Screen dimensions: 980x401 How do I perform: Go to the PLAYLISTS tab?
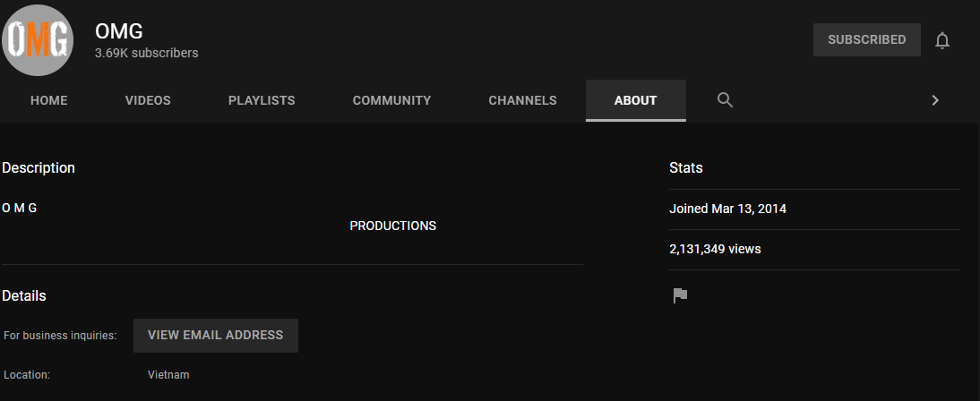click(x=262, y=100)
